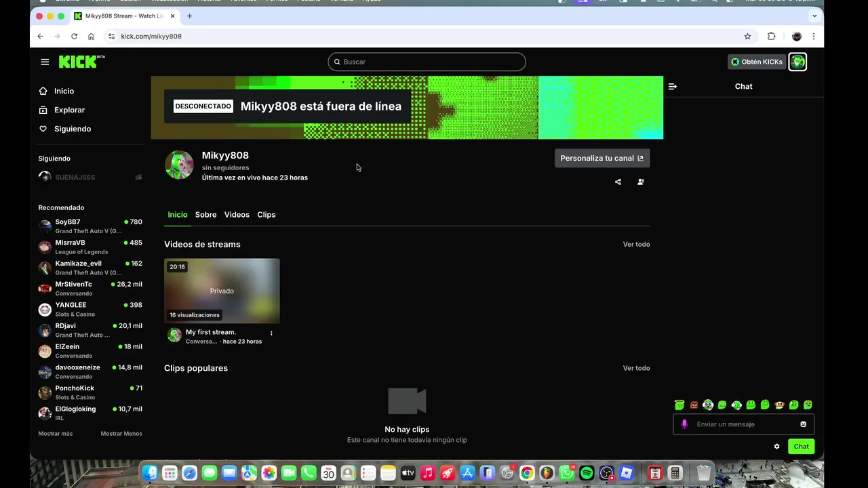Image resolution: width=868 pixels, height=488 pixels.
Task: Open WhatsApp from the dock
Action: 567,473
